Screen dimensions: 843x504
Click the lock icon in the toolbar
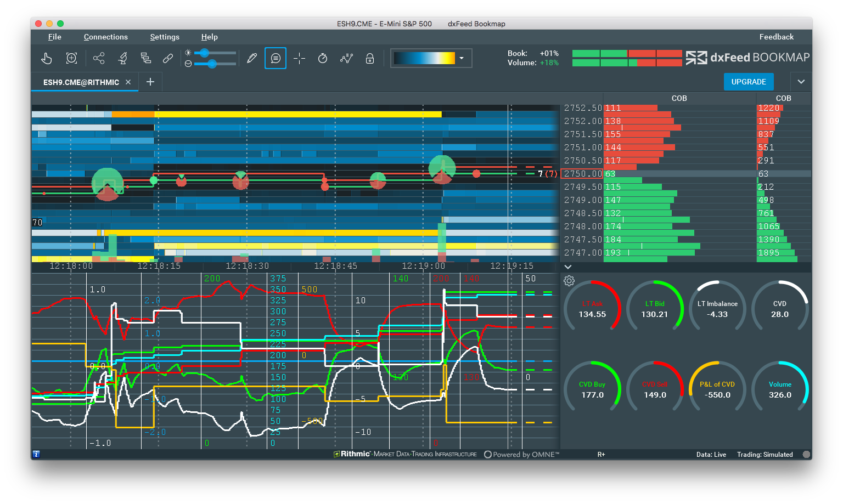pos(370,58)
